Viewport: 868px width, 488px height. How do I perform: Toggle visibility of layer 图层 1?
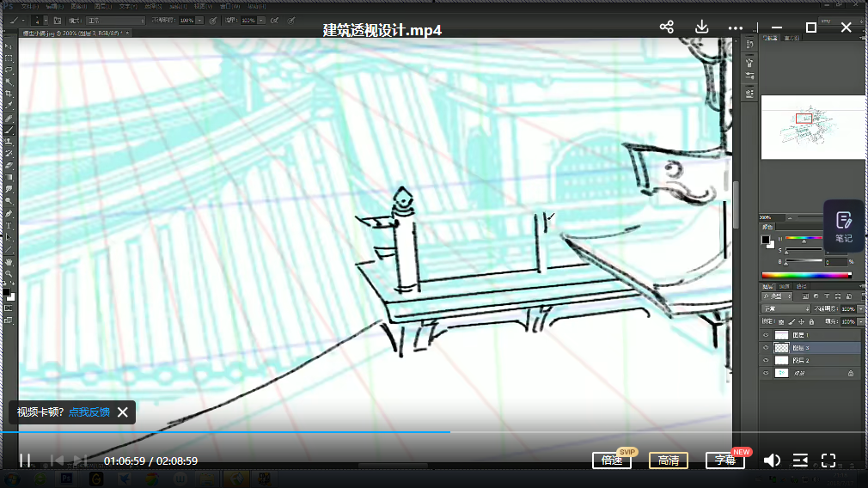766,335
